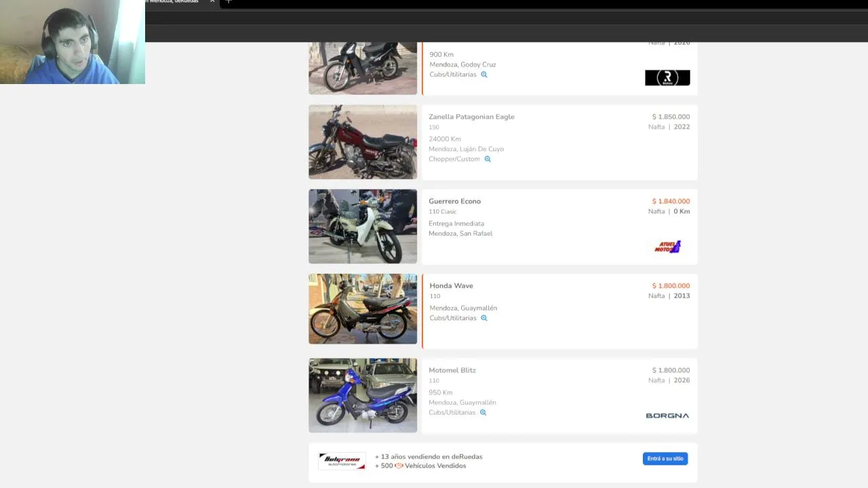Click the text Mendoza, San Rafael

pos(460,233)
